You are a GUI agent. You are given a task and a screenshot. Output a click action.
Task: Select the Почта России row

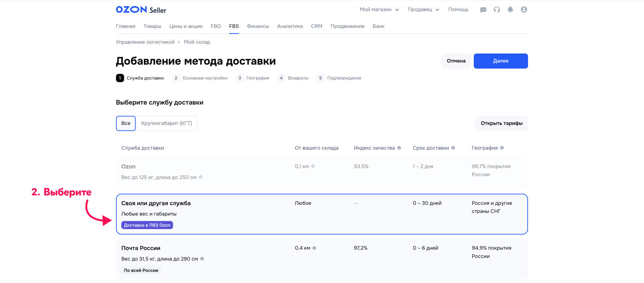click(x=322, y=259)
